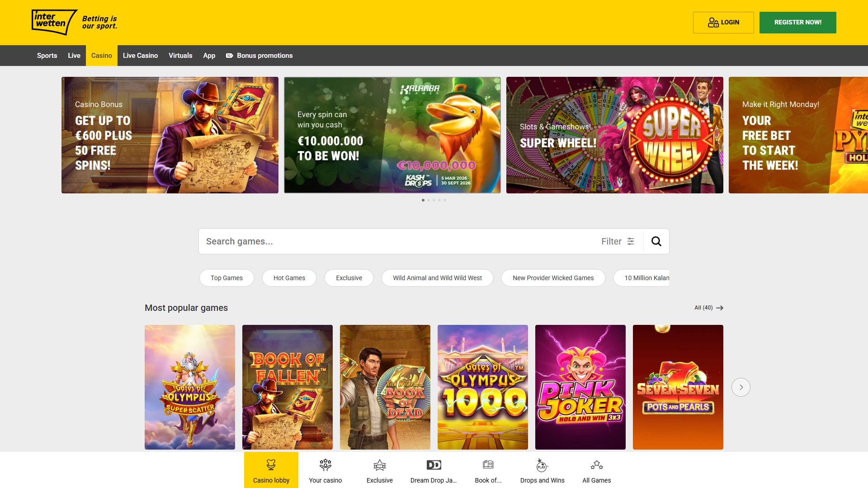Open the App page
The image size is (868, 488).
click(x=209, y=56)
